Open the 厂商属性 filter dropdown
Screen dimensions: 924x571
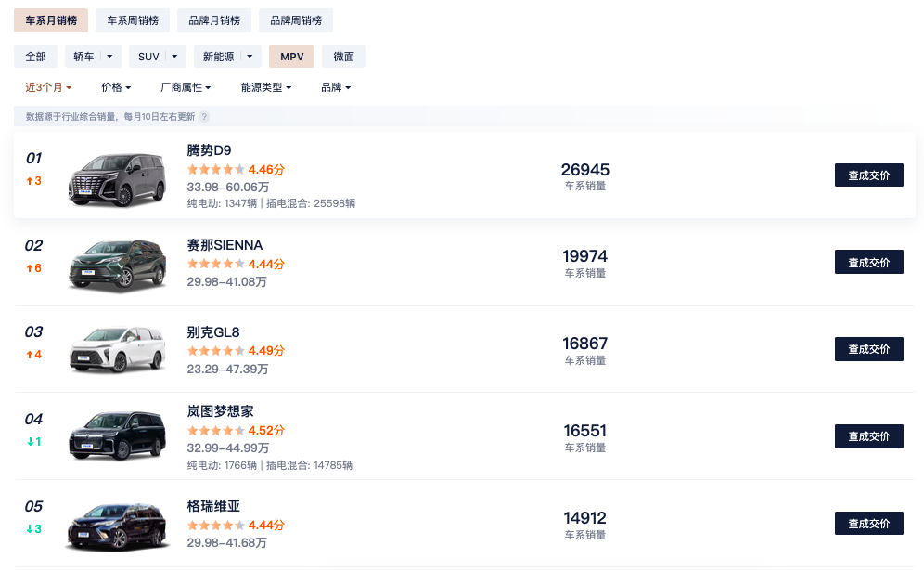(186, 87)
